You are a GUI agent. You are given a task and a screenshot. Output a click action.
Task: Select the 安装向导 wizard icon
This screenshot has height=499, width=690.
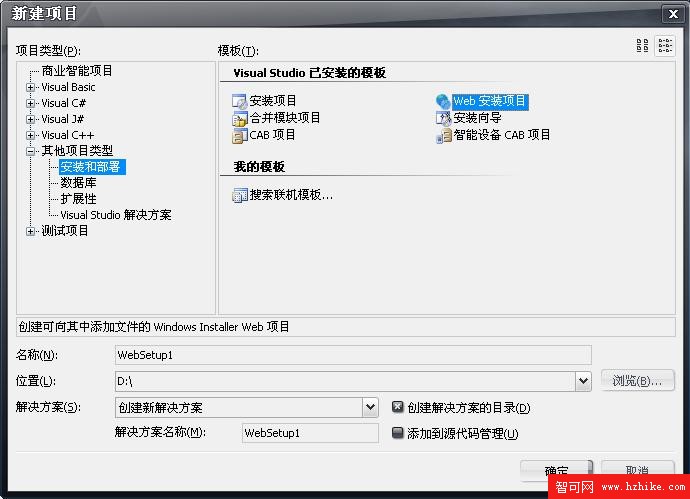pyautogui.click(x=443, y=118)
